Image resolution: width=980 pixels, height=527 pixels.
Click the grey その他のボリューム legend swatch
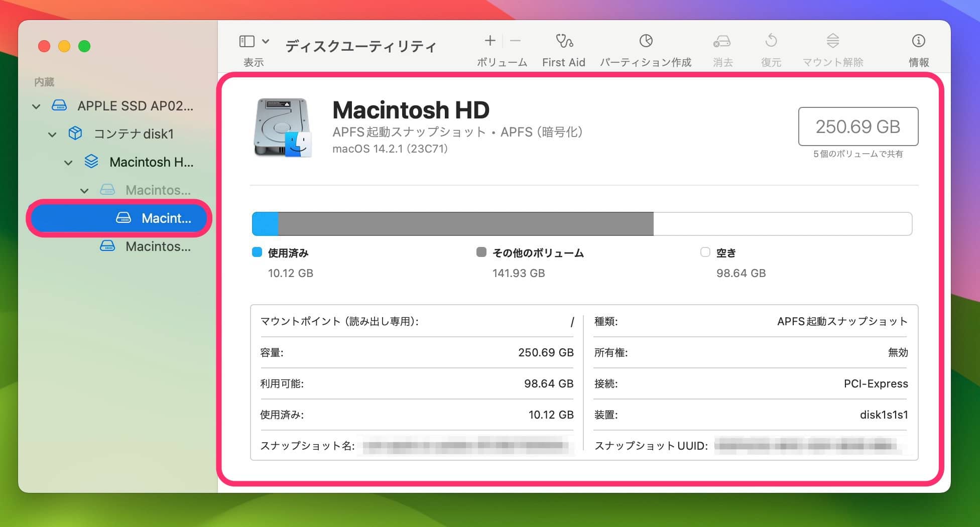pyautogui.click(x=481, y=252)
